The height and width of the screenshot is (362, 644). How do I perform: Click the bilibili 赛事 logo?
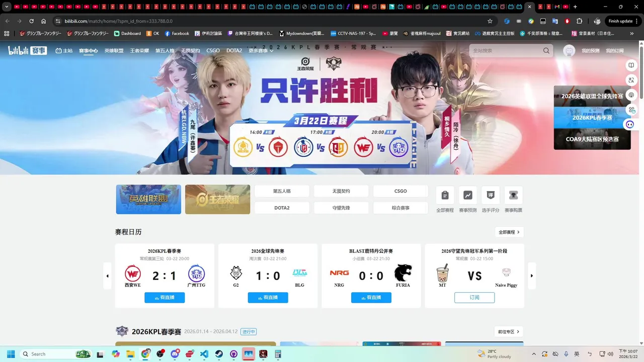pyautogui.click(x=28, y=50)
